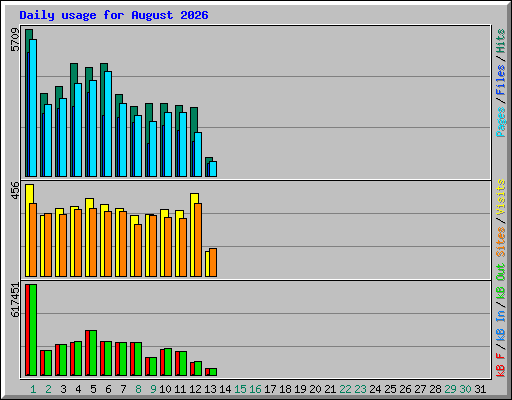Click the 'Sites' legend label

[x=500, y=242]
